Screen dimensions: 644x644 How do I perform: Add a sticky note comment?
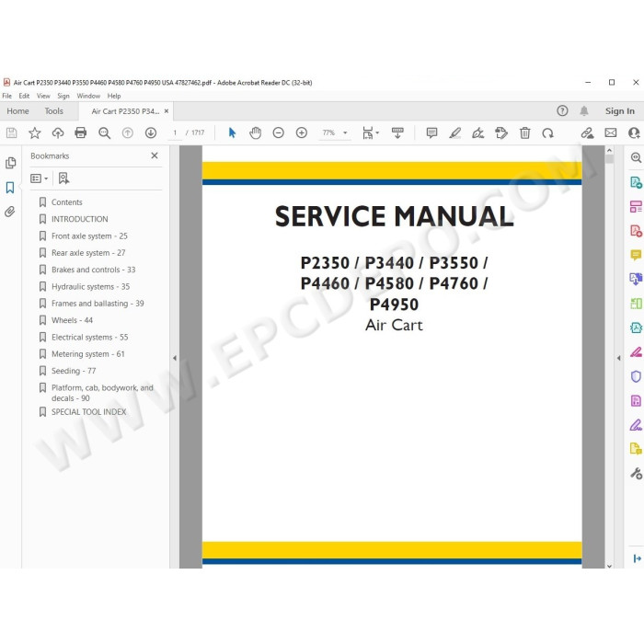coord(431,133)
